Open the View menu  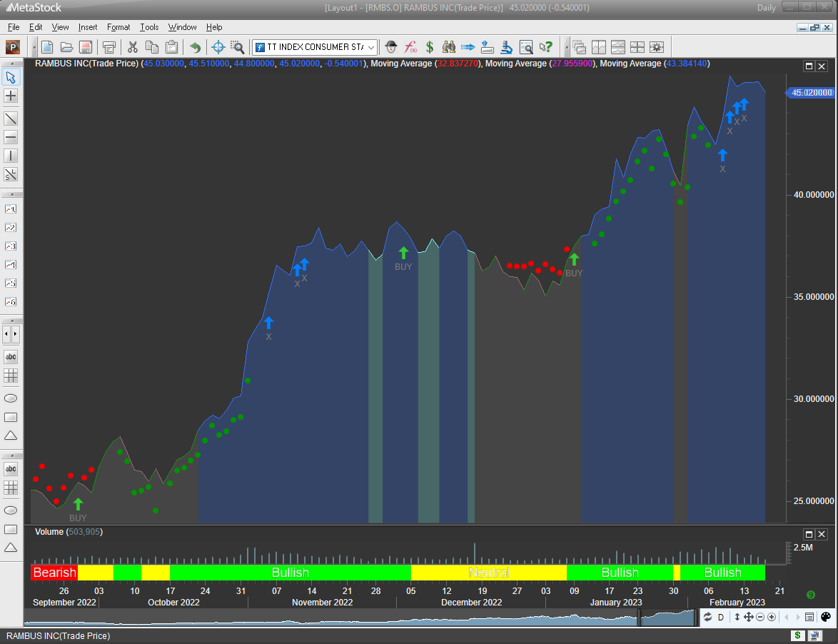tap(60, 27)
